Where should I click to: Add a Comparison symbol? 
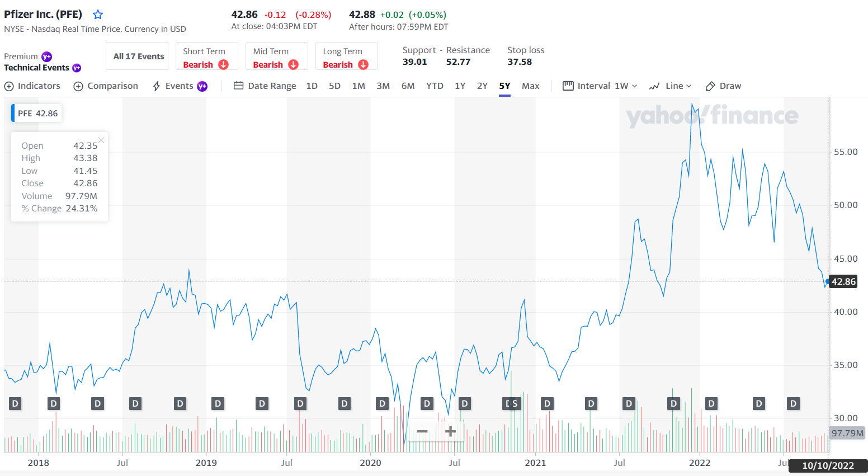pos(106,86)
